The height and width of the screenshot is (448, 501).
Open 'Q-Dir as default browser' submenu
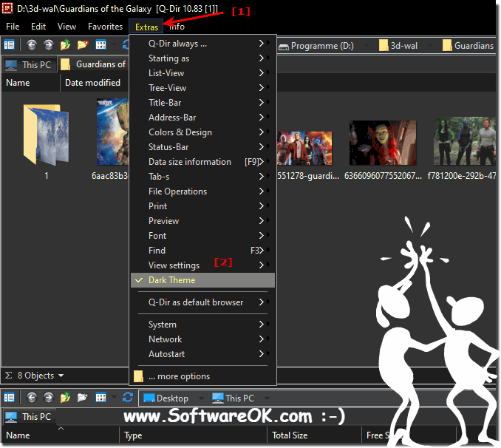click(x=203, y=302)
